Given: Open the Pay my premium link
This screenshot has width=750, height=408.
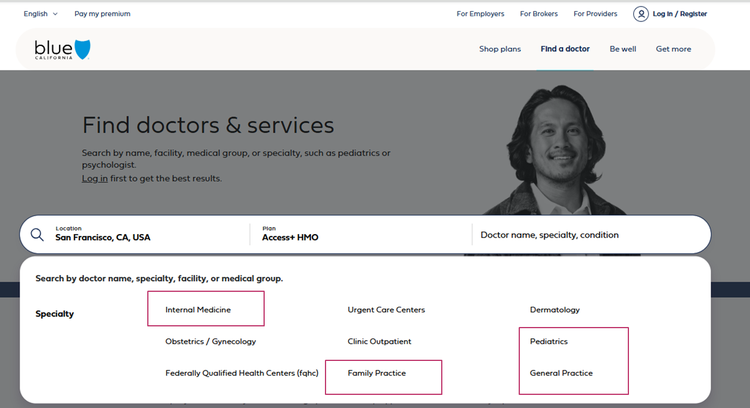Looking at the screenshot, I should (102, 14).
